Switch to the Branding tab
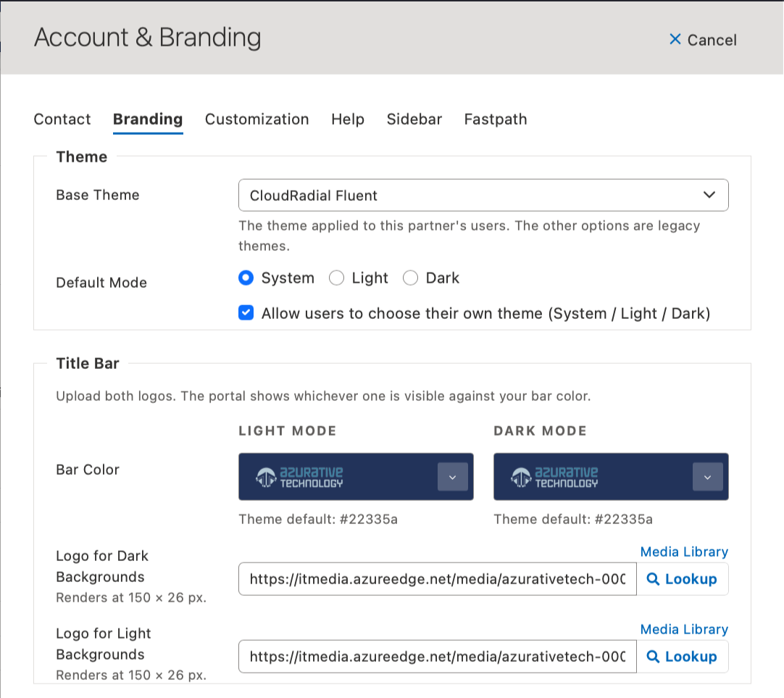The height and width of the screenshot is (698, 784). 148,119
